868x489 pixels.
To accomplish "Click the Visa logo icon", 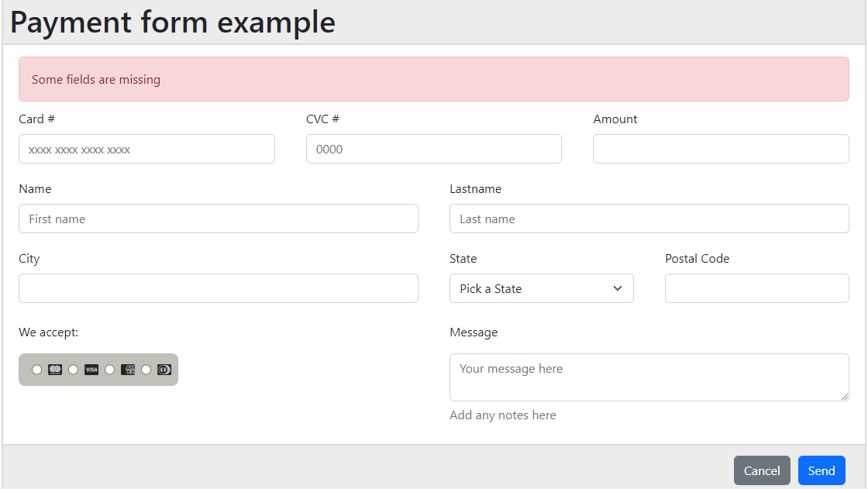I will (x=91, y=370).
